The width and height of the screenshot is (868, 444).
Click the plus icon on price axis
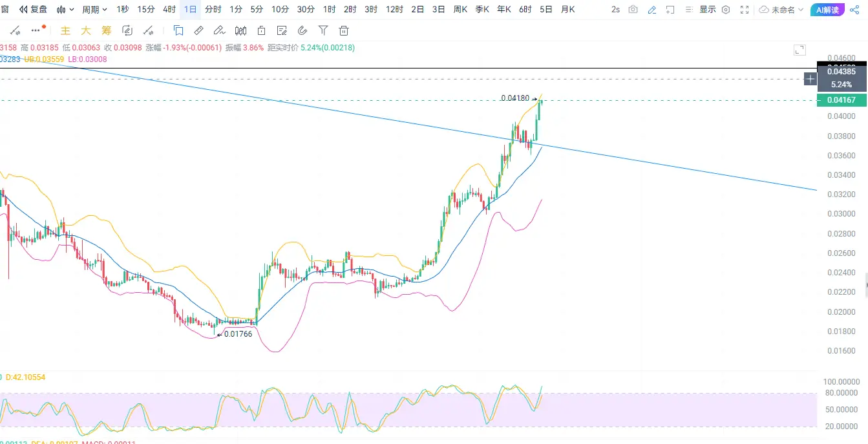[x=810, y=79]
